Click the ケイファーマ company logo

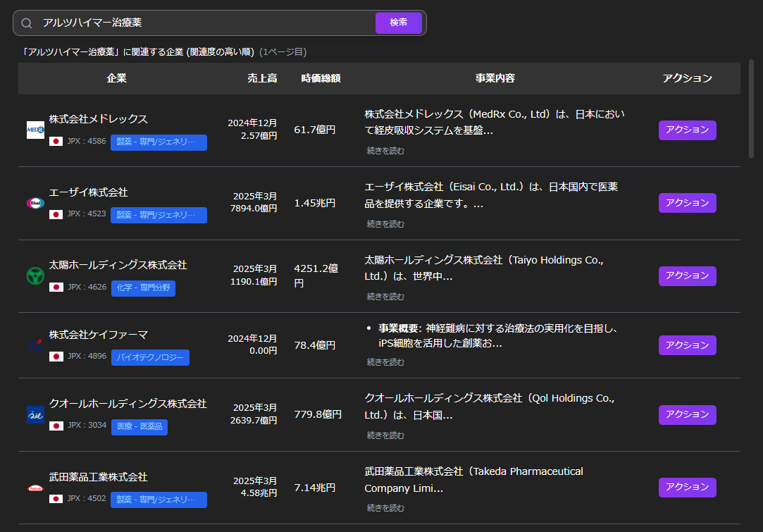coord(35,345)
